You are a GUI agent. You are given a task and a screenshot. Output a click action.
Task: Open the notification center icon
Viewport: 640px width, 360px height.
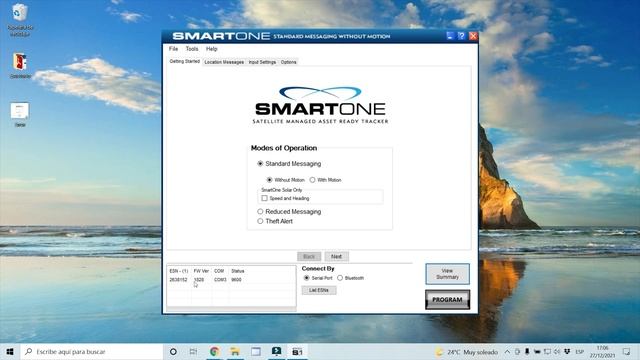tap(627, 351)
